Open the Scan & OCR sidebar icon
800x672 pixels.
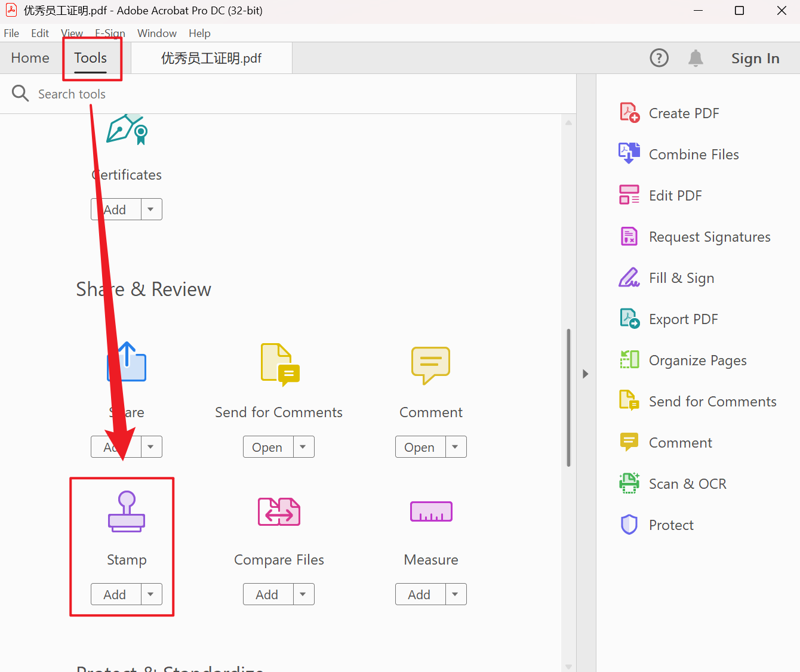click(629, 483)
